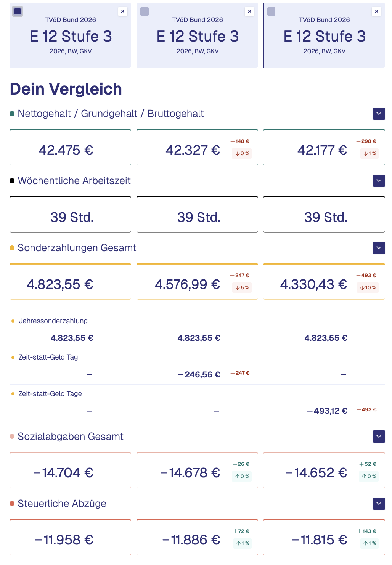Click the dot icon beside Jahressonderzahlung

13,321
